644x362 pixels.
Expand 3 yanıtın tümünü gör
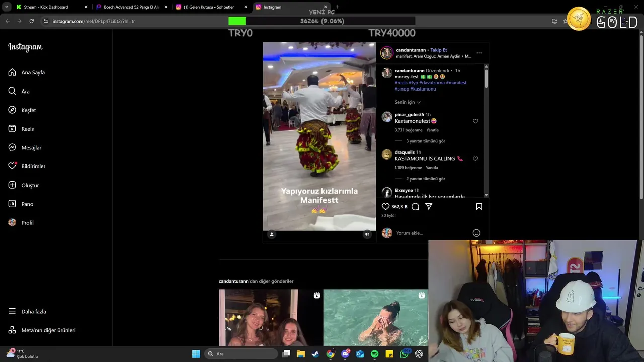click(426, 141)
